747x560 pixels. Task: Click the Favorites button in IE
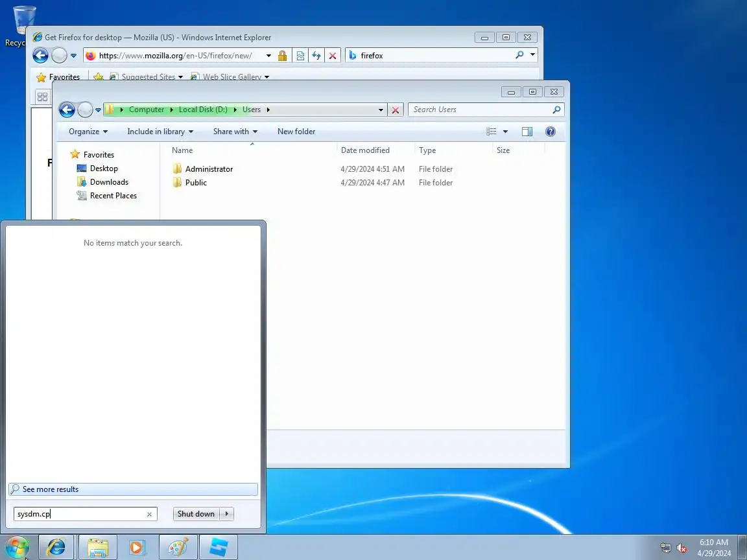[x=58, y=76]
